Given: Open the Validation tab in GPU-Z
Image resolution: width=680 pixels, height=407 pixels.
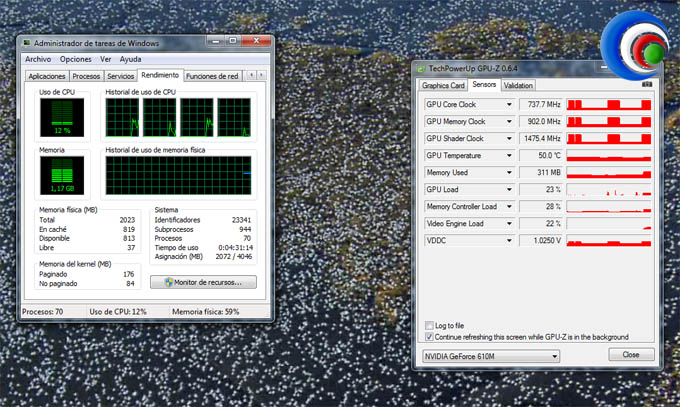Looking at the screenshot, I should 518,85.
